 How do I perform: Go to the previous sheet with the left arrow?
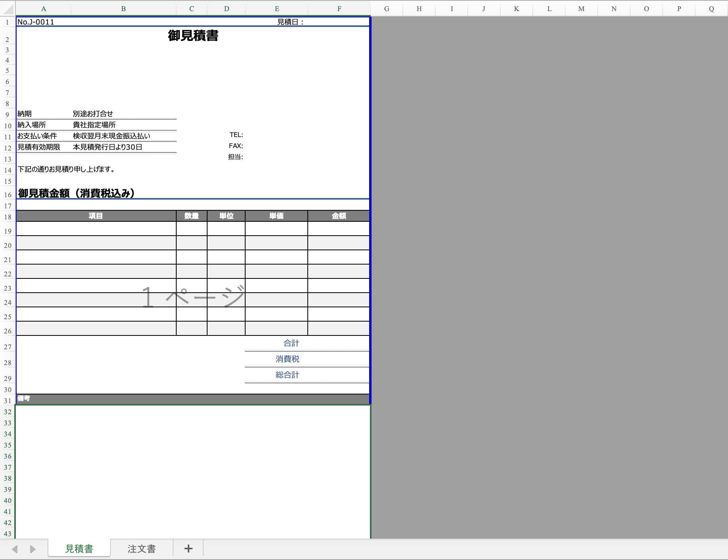tap(15, 549)
